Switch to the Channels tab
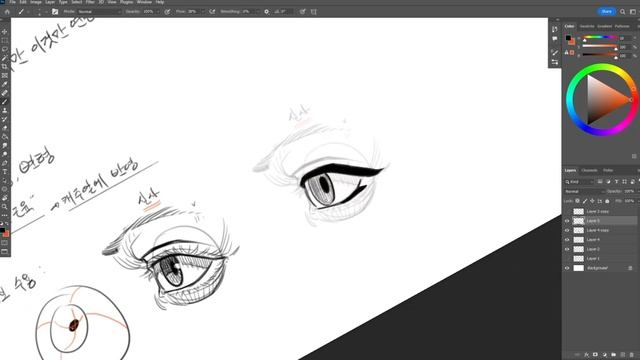The height and width of the screenshot is (360, 640). click(589, 170)
